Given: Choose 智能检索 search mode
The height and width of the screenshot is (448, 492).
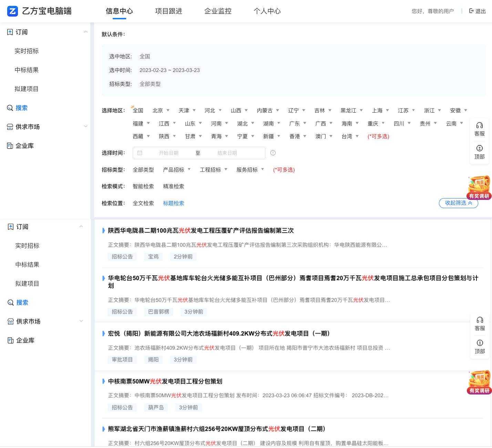Looking at the screenshot, I should pos(143,186).
